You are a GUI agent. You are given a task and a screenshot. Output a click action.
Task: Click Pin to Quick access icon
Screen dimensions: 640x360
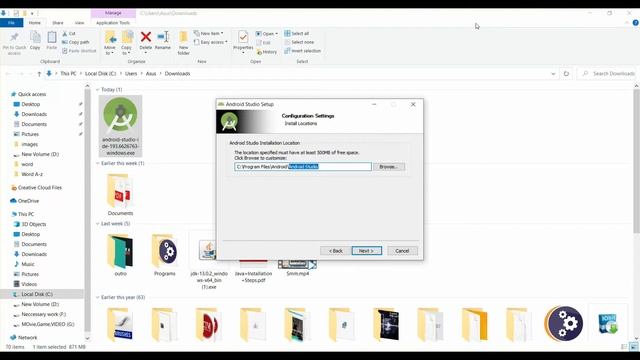[x=14, y=43]
